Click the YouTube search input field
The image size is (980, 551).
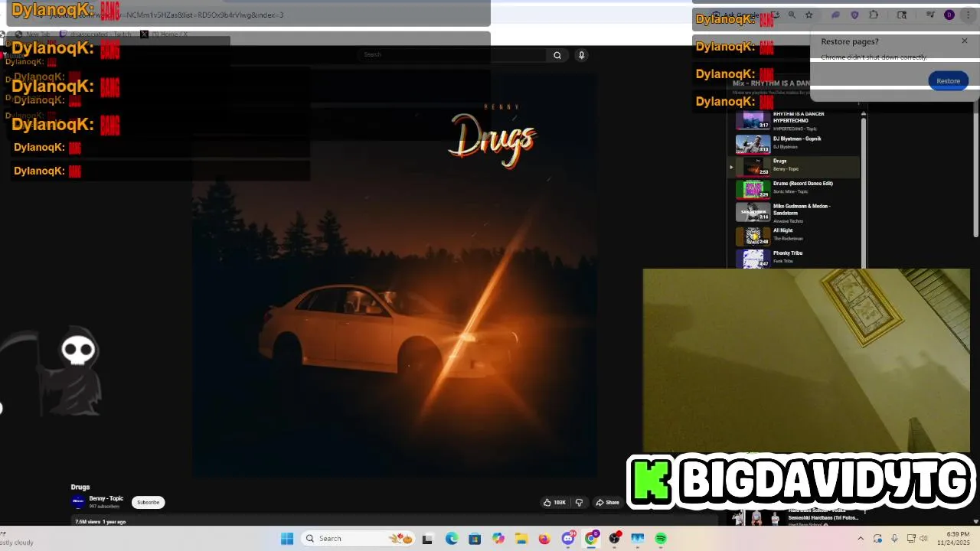(x=453, y=55)
